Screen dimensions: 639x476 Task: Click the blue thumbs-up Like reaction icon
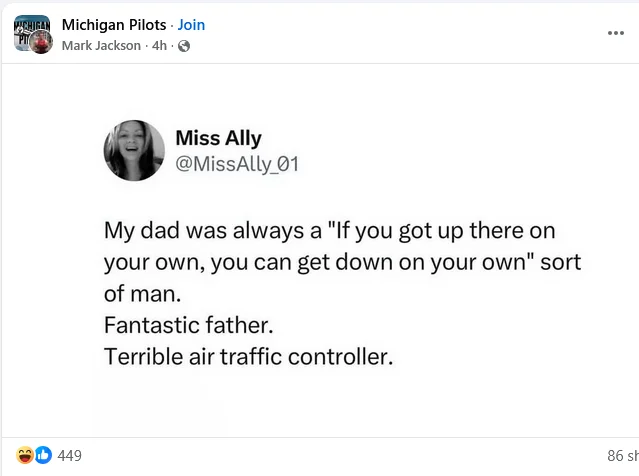coord(43,456)
